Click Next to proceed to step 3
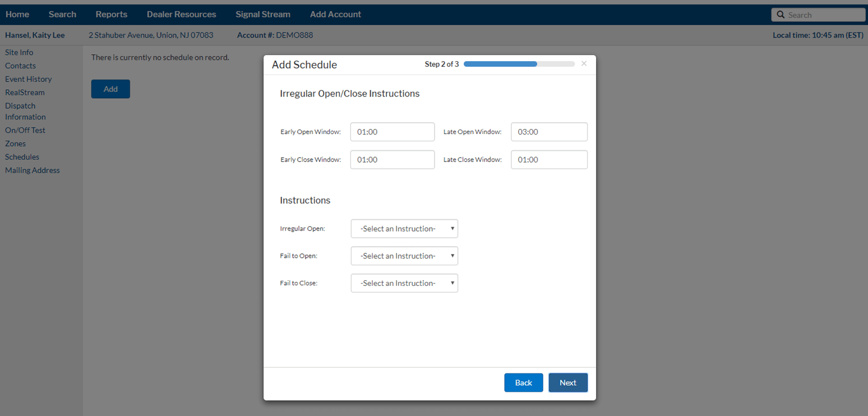Viewport: 868px width, 416px height. click(x=567, y=382)
